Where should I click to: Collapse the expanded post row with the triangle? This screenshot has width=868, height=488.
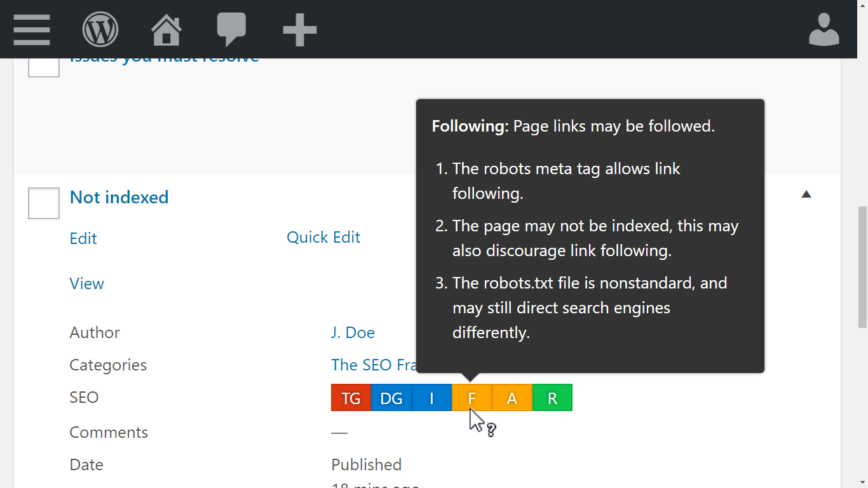(x=806, y=193)
